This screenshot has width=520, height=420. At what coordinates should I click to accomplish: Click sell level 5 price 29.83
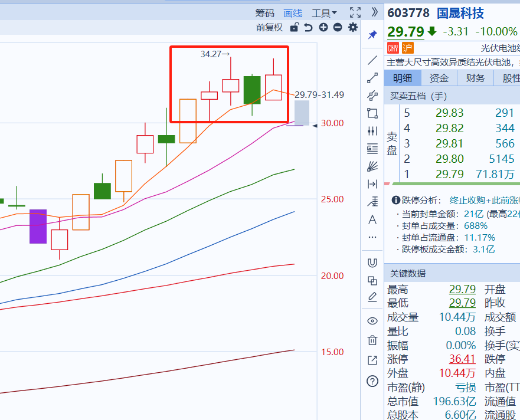click(449, 113)
